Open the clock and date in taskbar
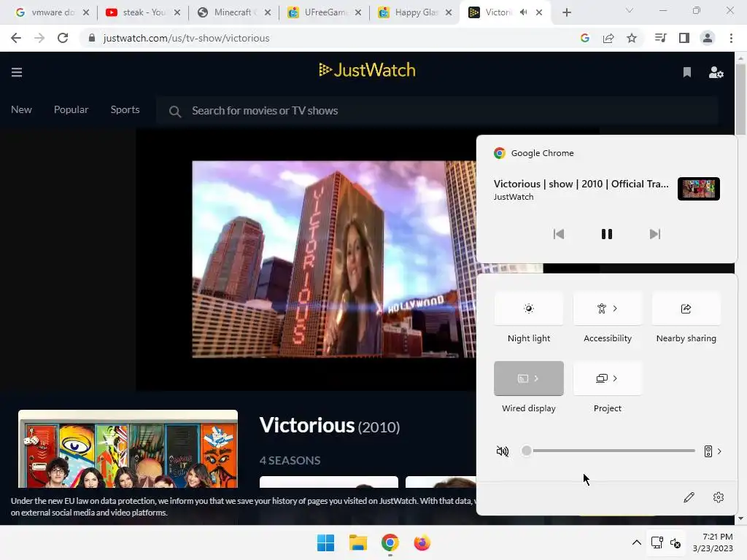747x560 pixels. 713,542
